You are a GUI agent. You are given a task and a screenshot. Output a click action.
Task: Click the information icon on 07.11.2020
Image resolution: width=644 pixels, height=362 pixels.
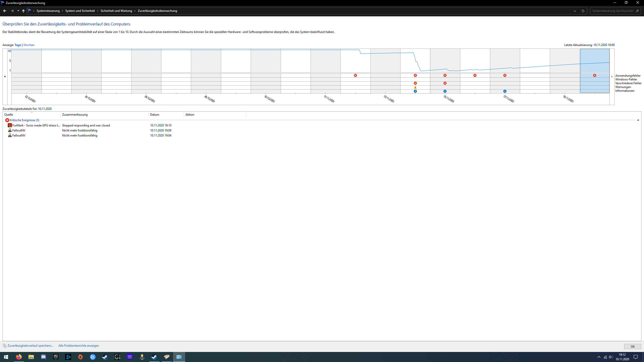pos(505,91)
